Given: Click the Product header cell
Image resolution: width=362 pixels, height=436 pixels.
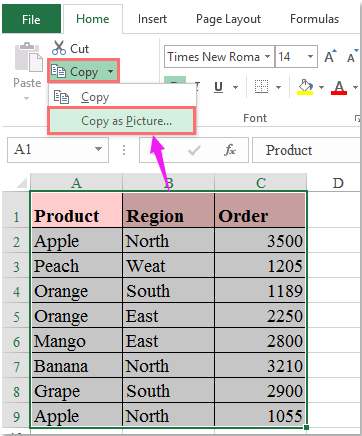Looking at the screenshot, I should coord(77,210).
